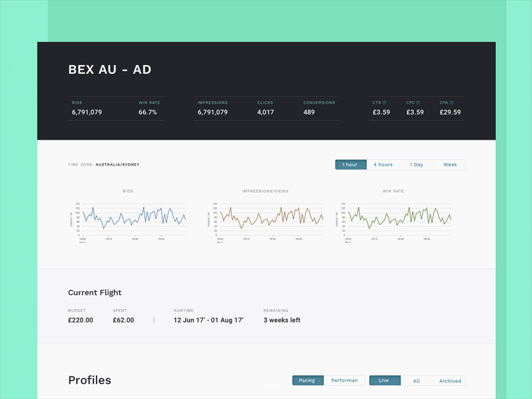Click the Current Flight section header
The width and height of the screenshot is (532, 399).
click(94, 292)
